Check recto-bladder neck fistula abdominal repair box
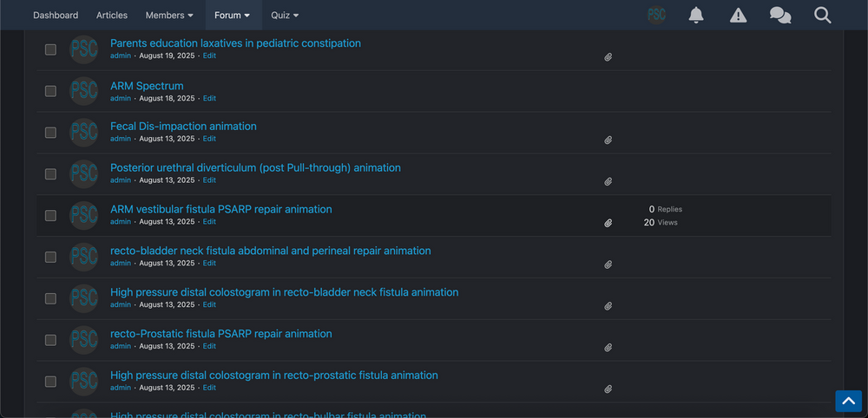Image resolution: width=868 pixels, height=418 pixels. [x=50, y=257]
